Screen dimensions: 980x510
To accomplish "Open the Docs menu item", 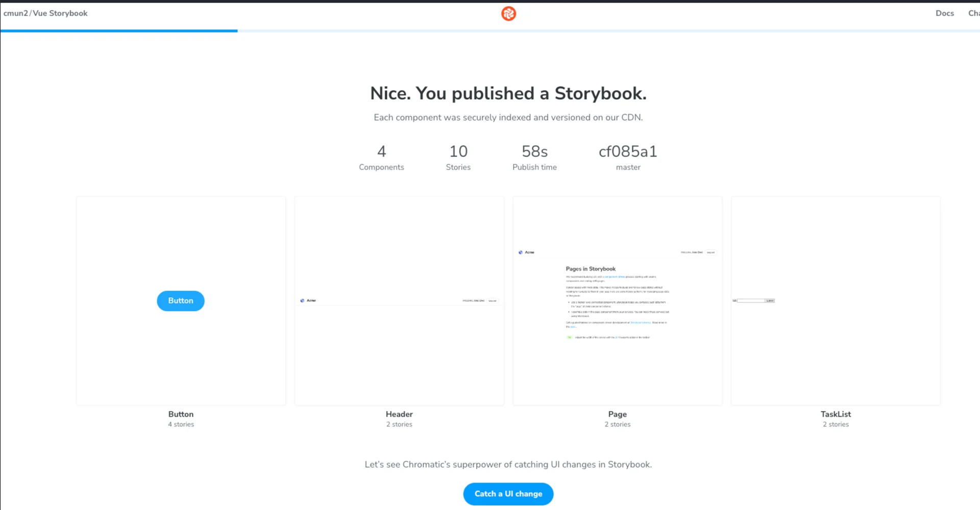I will [x=944, y=13].
